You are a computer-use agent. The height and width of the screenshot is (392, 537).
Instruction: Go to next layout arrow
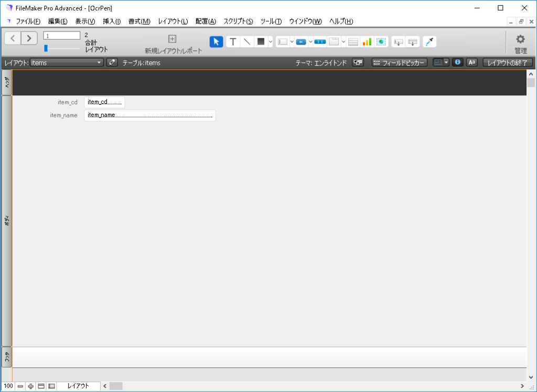[x=29, y=38]
